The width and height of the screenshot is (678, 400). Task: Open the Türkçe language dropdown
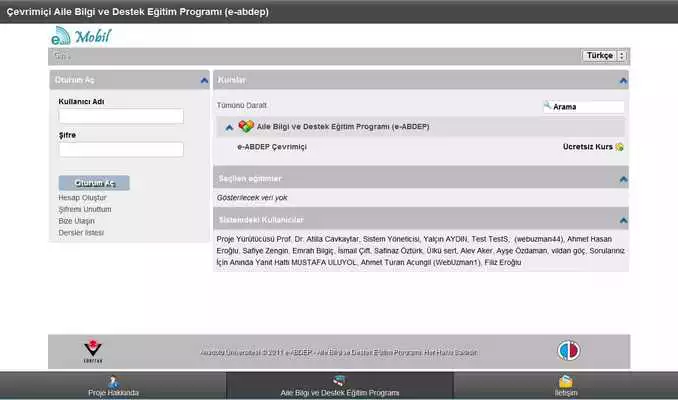(x=604, y=56)
